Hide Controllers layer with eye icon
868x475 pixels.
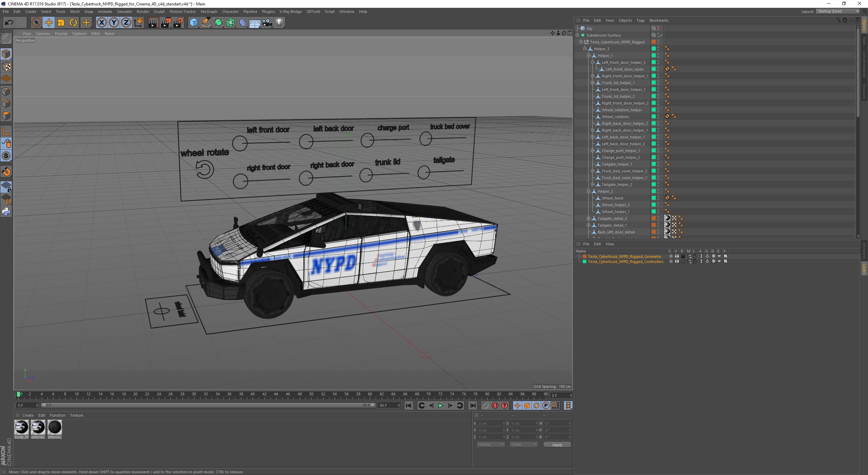point(677,262)
